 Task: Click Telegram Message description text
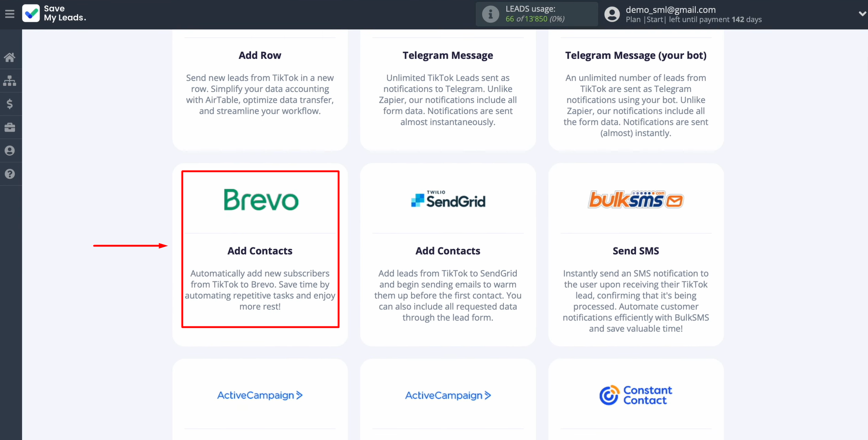pyautogui.click(x=448, y=100)
